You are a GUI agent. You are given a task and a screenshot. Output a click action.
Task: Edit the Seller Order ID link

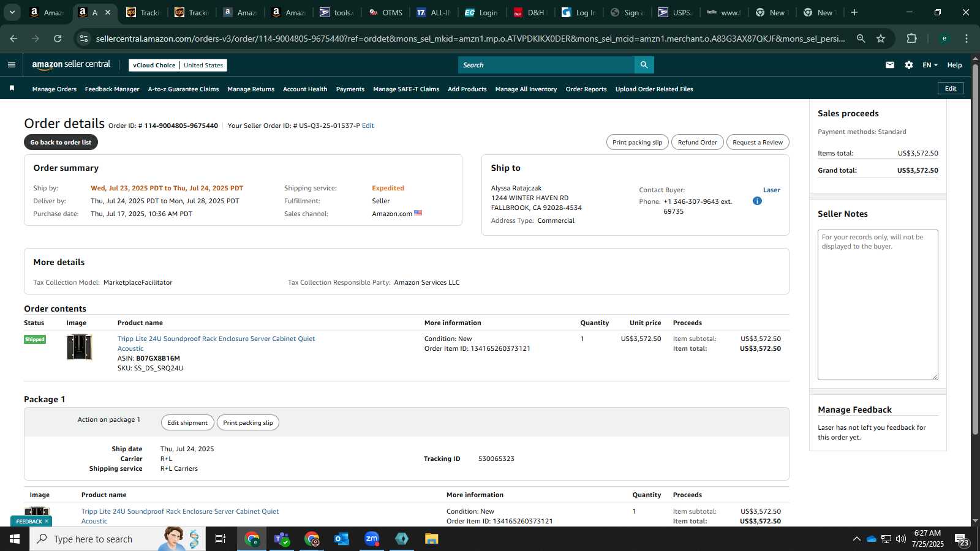(x=367, y=126)
